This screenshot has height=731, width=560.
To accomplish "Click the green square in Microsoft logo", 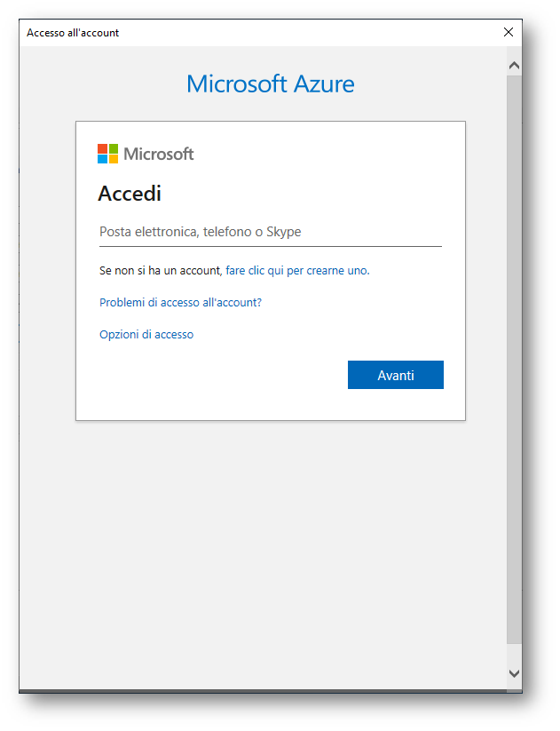I will (x=114, y=148).
